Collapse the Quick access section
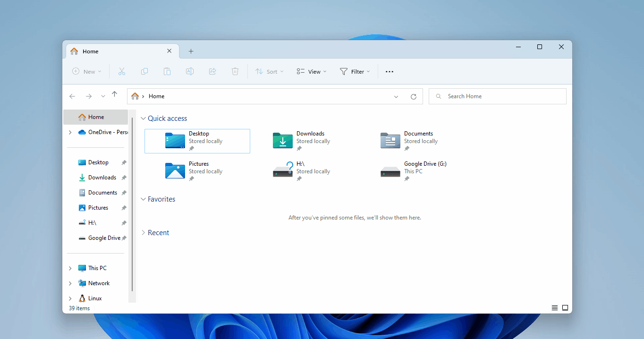644x339 pixels. (144, 119)
